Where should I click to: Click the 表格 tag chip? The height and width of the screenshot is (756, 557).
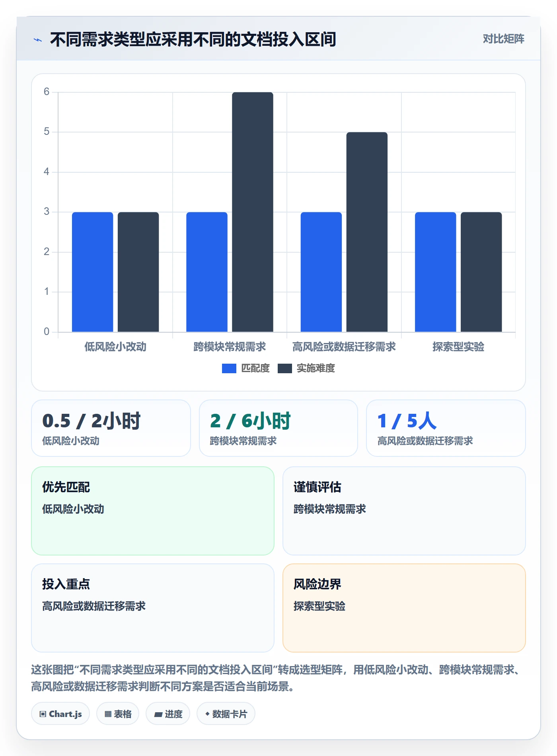click(118, 714)
